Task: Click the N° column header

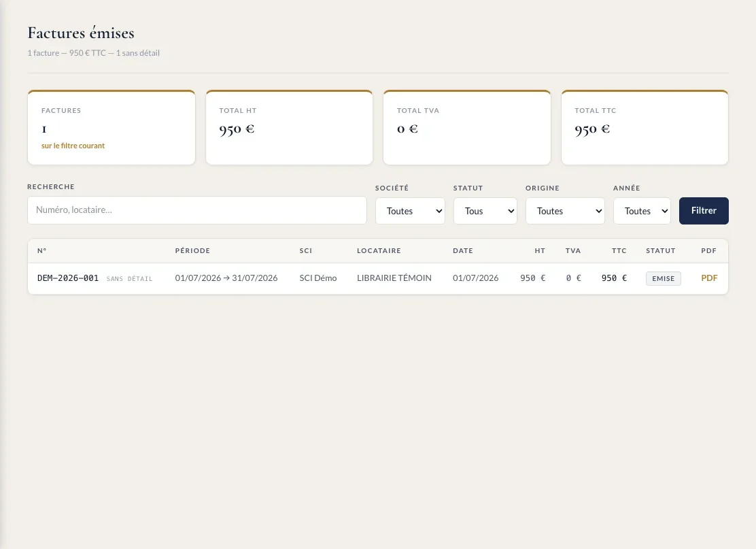Action: [42, 251]
